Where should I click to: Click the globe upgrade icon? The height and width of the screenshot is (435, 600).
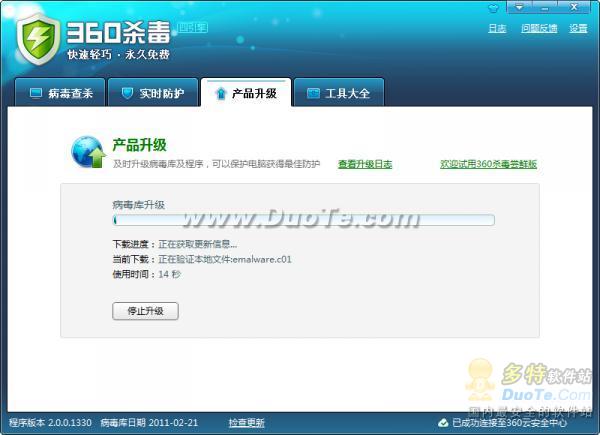88,152
